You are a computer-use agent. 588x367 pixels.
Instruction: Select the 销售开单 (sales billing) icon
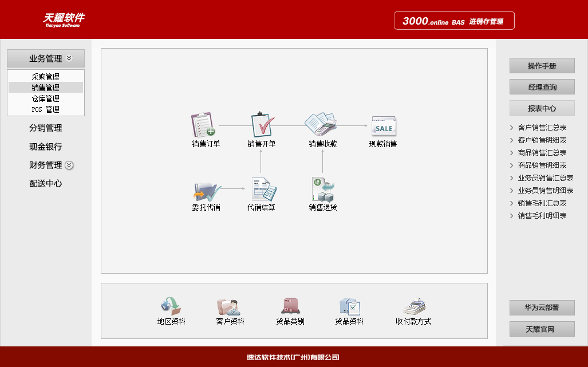click(x=262, y=125)
